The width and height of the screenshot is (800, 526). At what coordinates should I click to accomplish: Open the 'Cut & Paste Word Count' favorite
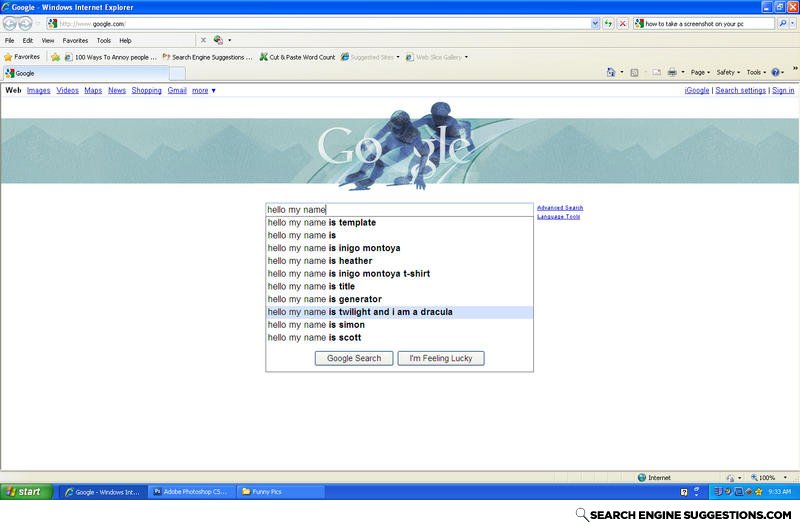click(297, 57)
